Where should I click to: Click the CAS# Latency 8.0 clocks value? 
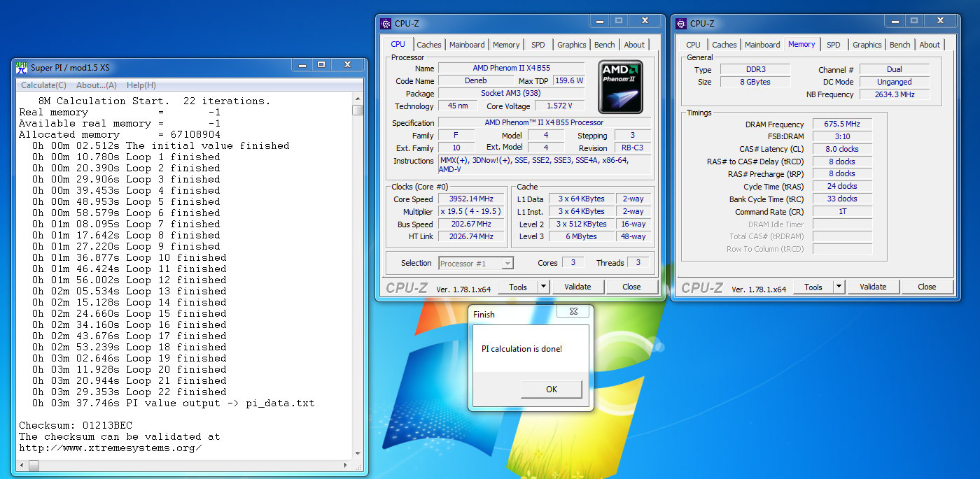[842, 149]
